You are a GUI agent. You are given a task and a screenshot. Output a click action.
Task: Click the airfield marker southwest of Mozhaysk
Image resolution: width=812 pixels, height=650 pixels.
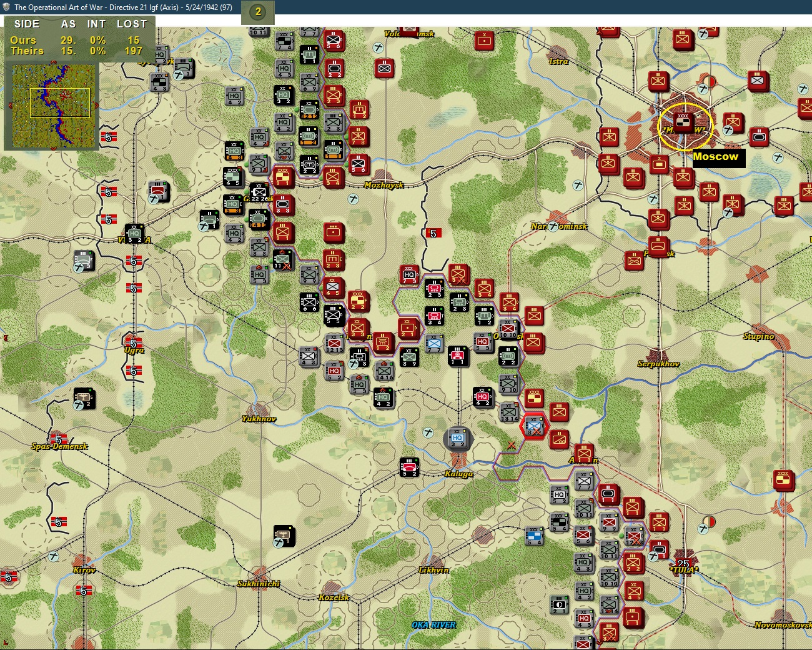pyautogui.click(x=354, y=199)
